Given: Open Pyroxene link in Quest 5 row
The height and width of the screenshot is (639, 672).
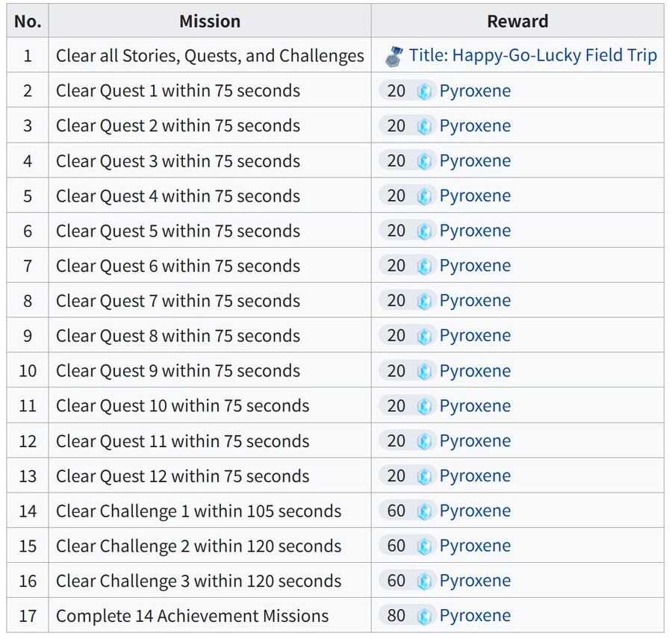Looking at the screenshot, I should tap(475, 231).
